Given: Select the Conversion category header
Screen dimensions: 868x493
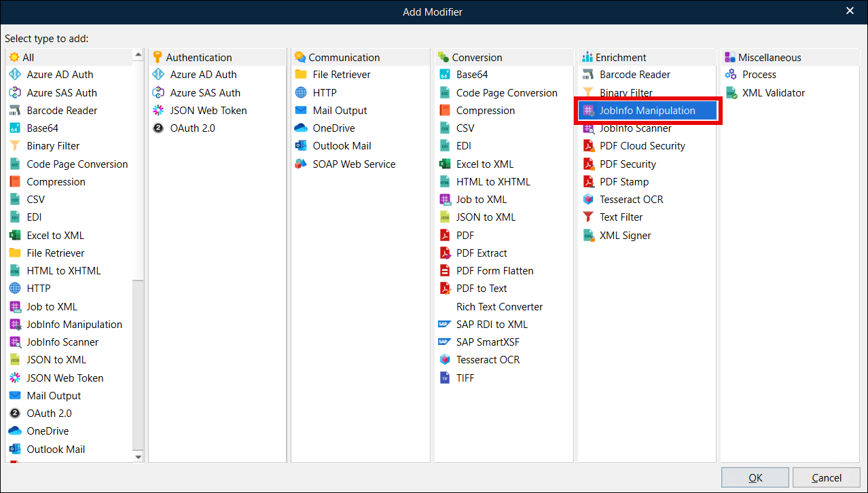Looking at the screenshot, I should pos(504,57).
